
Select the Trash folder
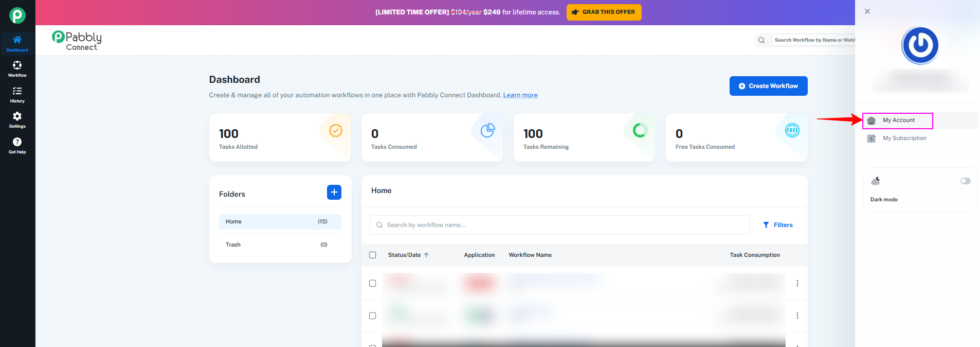280,245
